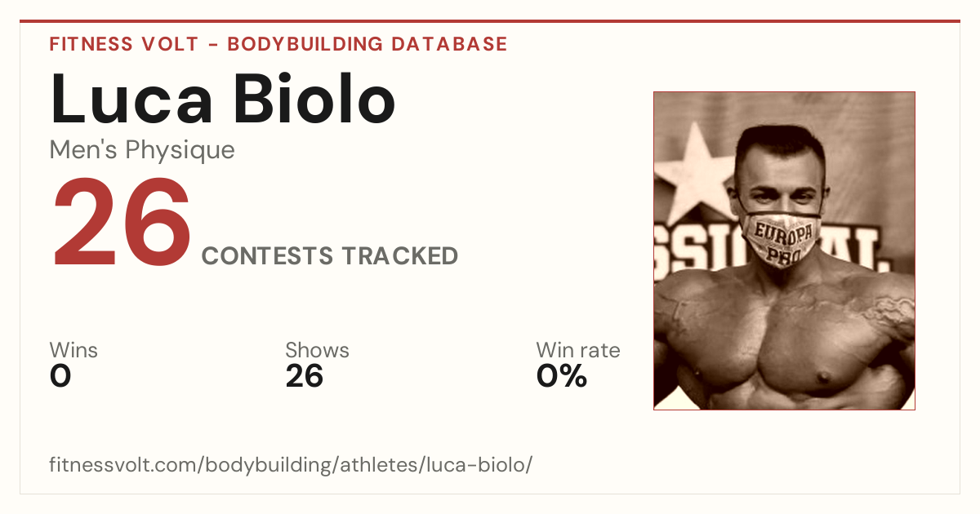Click the Men's Physique division label

click(x=142, y=150)
